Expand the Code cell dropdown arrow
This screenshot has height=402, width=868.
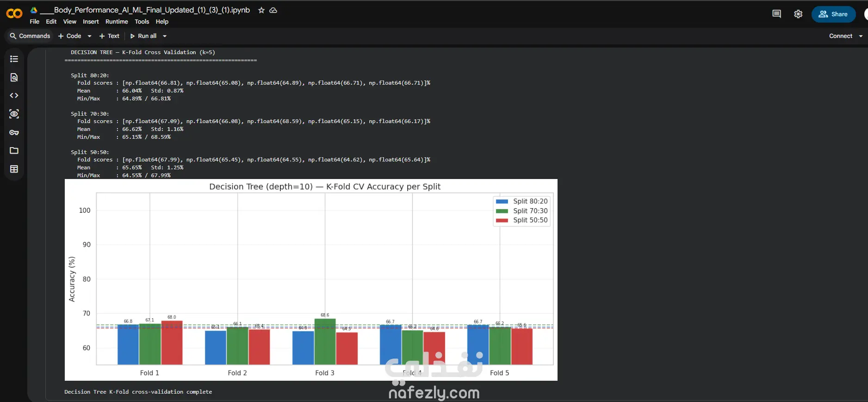pos(89,36)
